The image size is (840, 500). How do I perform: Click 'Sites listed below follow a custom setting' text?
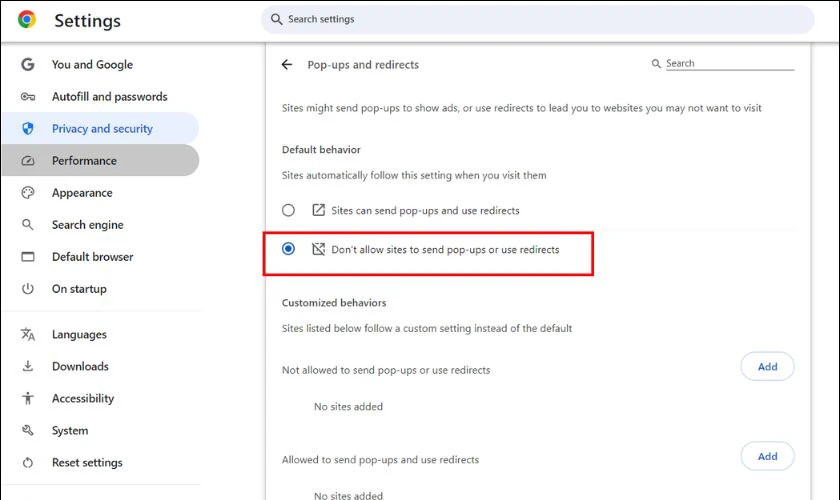click(427, 329)
